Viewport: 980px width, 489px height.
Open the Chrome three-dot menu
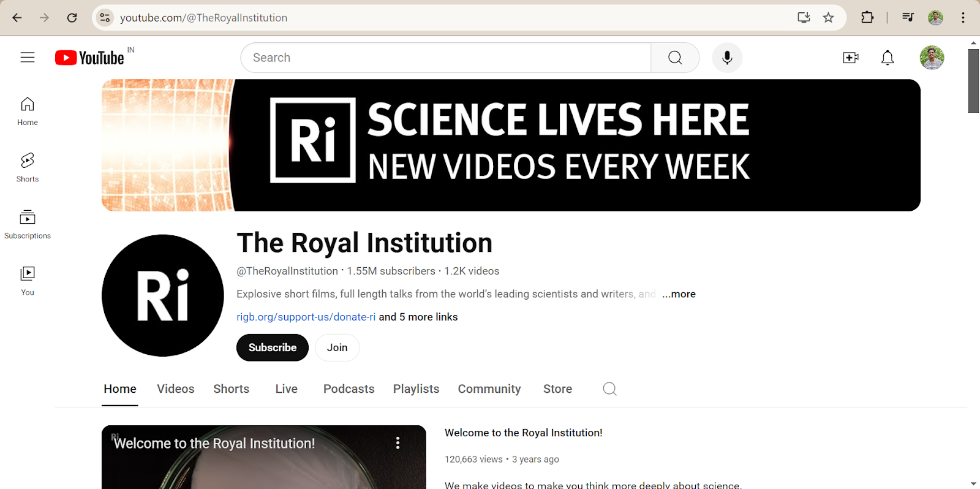coord(963,18)
